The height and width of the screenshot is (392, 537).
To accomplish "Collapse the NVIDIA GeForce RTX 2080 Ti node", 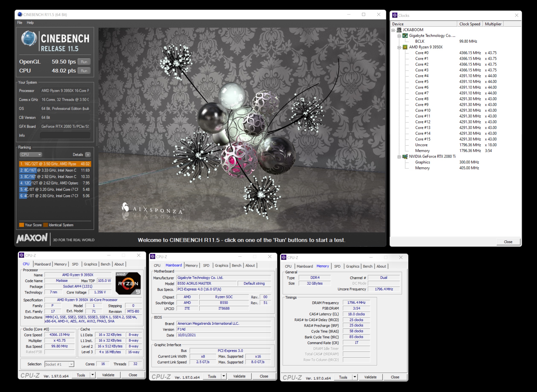I will tap(399, 157).
